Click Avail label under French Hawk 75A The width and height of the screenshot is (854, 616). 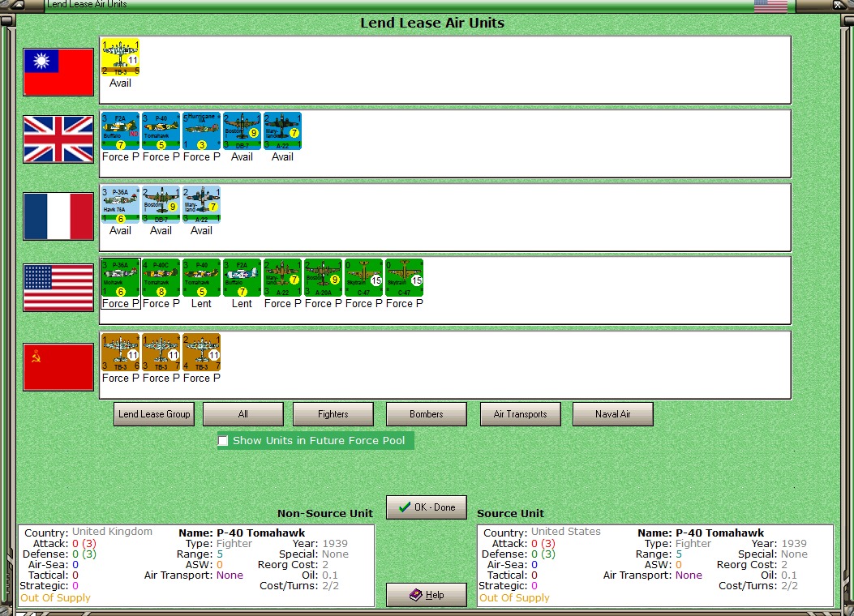[x=120, y=231]
